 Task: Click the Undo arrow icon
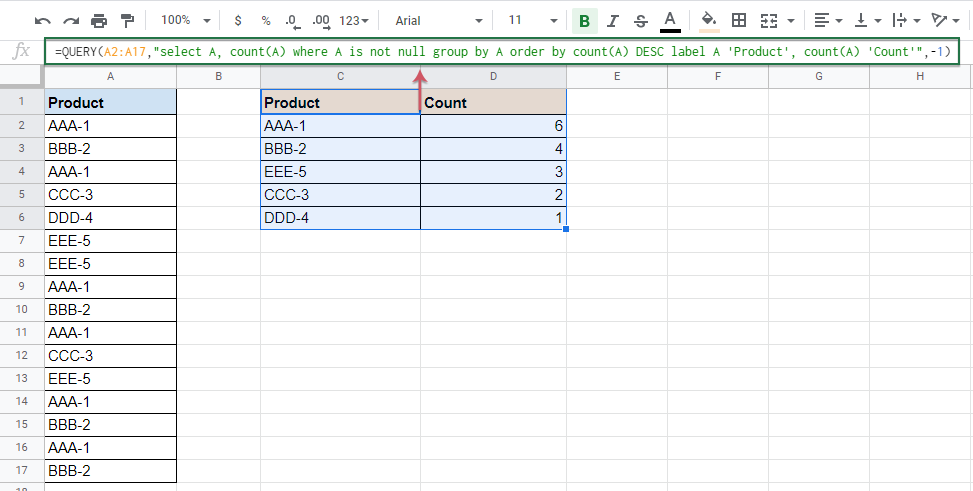pos(43,20)
